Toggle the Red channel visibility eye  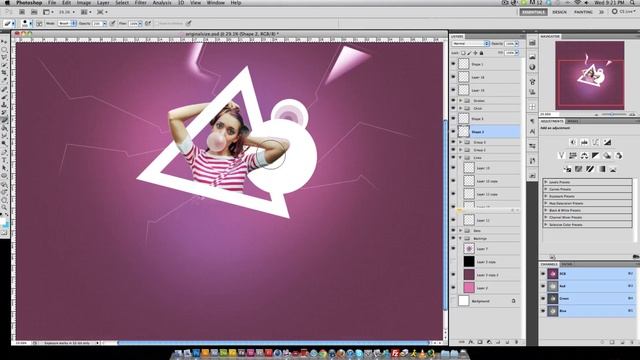pyautogui.click(x=543, y=286)
